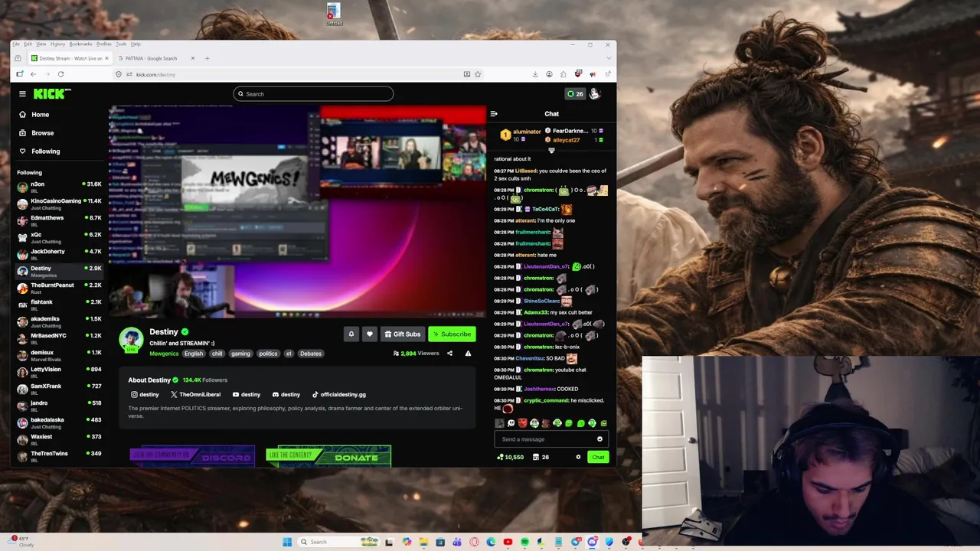The image size is (980, 551).
Task: Open Destiny's YouTube link
Action: (x=246, y=394)
